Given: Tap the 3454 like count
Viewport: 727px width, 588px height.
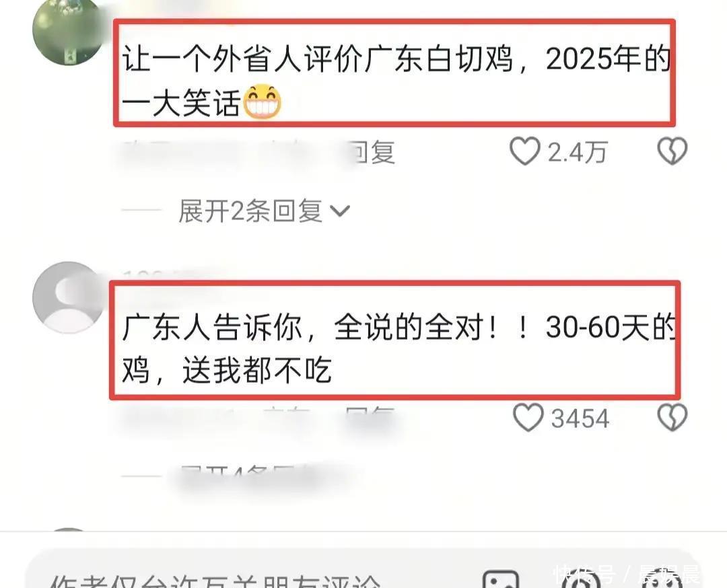Looking at the screenshot, I should tap(580, 418).
